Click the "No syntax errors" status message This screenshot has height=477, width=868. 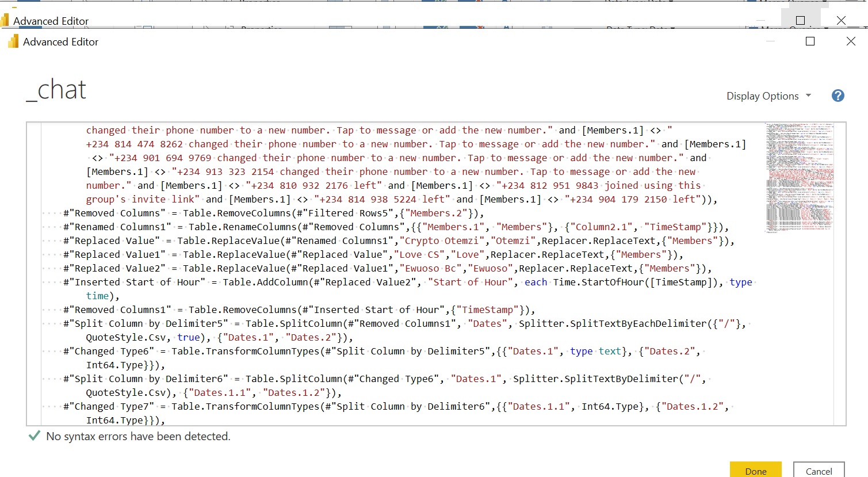click(138, 437)
